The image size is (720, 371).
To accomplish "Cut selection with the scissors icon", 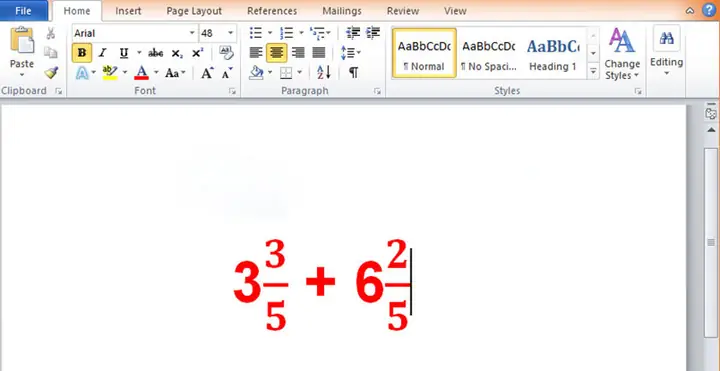I will (51, 33).
